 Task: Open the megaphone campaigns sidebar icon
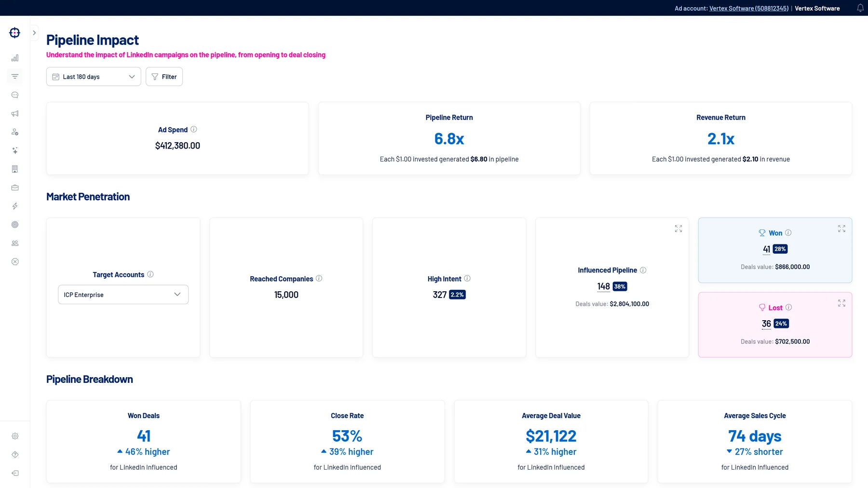pos(15,113)
